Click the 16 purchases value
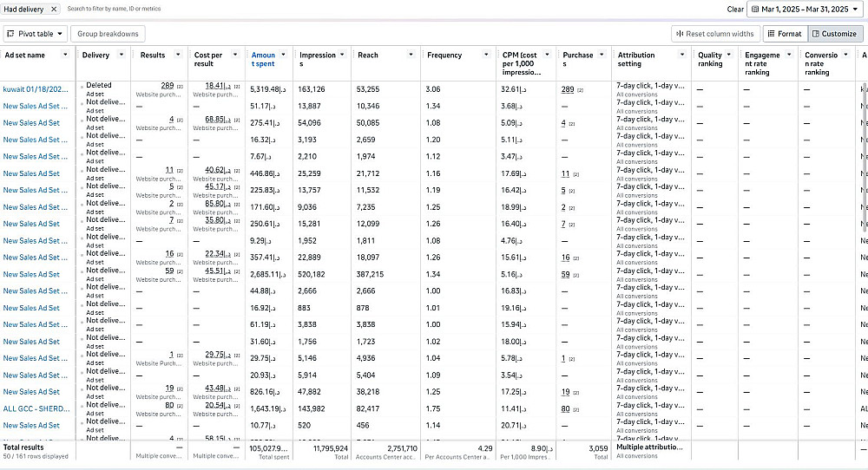Viewport: 868px width, 470px height. pos(565,258)
